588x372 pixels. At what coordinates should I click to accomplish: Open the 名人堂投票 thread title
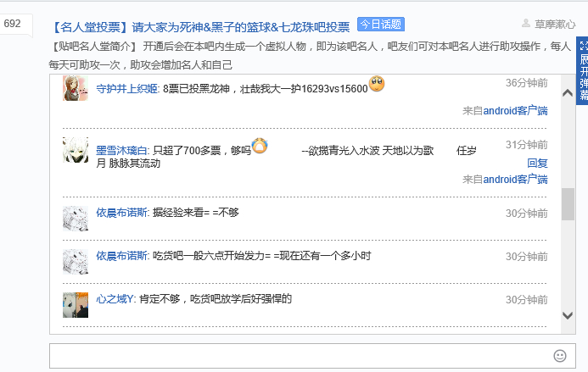200,27
